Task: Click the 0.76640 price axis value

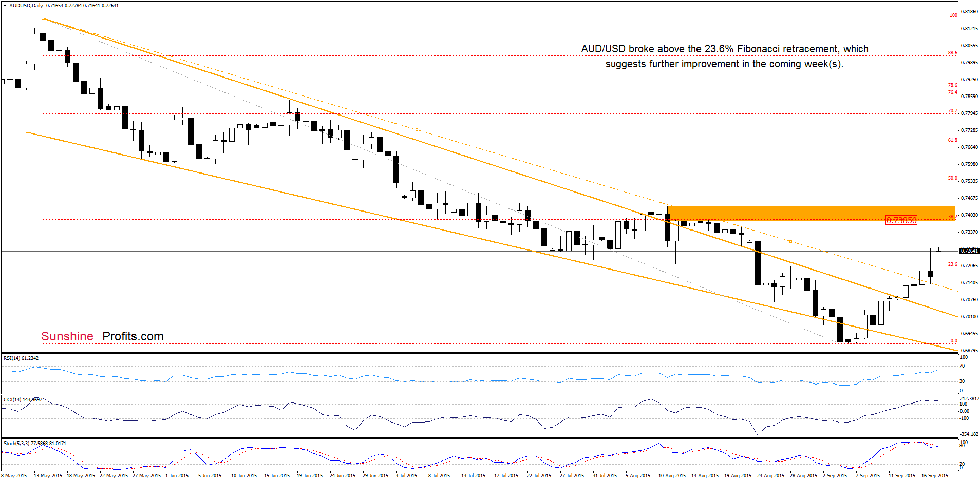Action: (970, 147)
